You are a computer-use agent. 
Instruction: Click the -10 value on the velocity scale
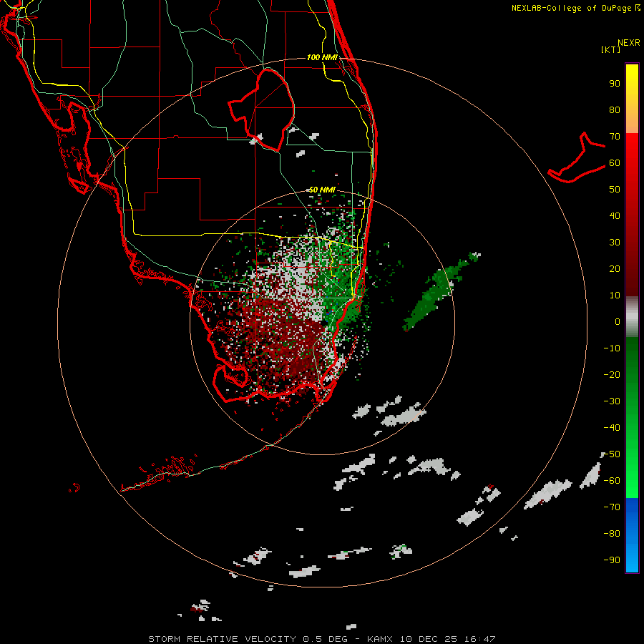point(612,348)
